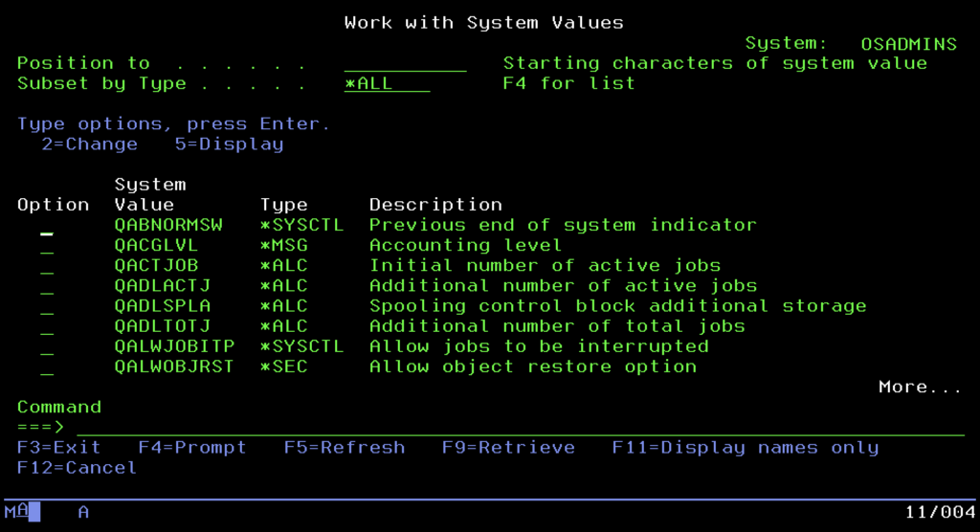The image size is (980, 532).
Task: Click the Subset by Type *ALL field
Action: coord(387,84)
